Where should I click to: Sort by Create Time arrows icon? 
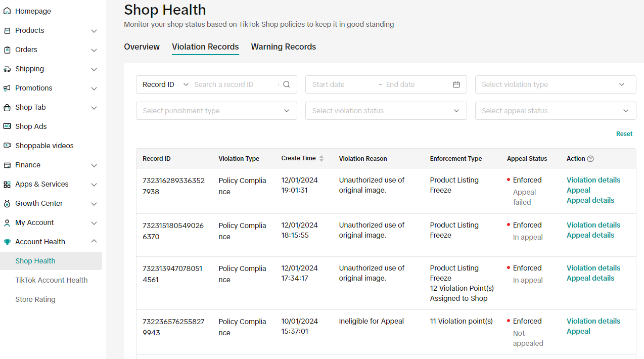point(321,159)
